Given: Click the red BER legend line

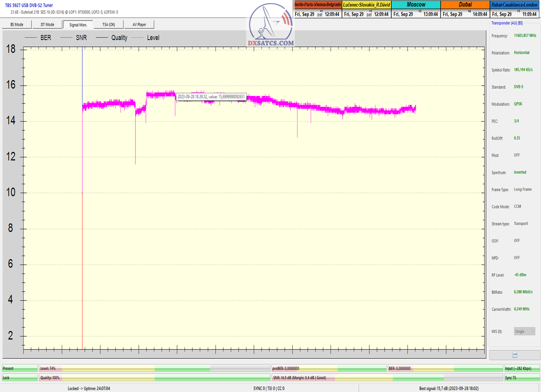Looking at the screenshot, I should pyautogui.click(x=31, y=38).
